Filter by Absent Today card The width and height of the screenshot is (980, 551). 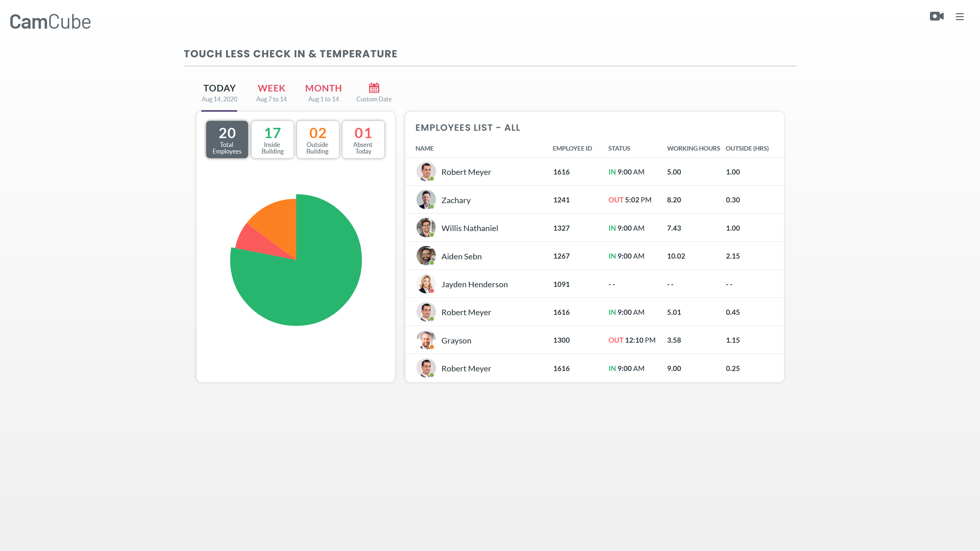click(x=363, y=140)
